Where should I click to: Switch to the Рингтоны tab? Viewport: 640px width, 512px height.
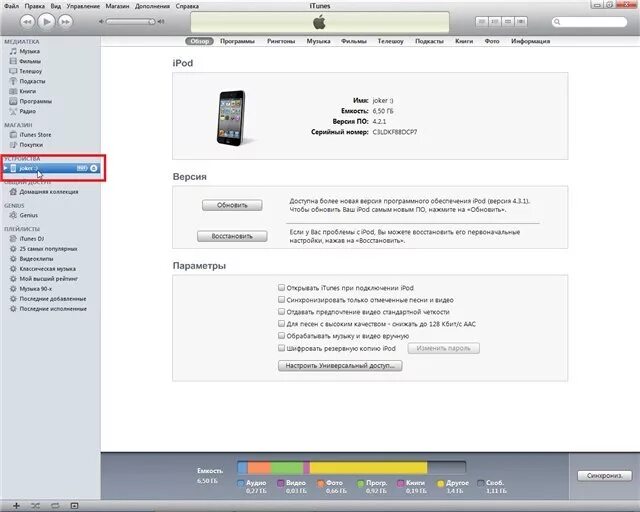coord(281,41)
